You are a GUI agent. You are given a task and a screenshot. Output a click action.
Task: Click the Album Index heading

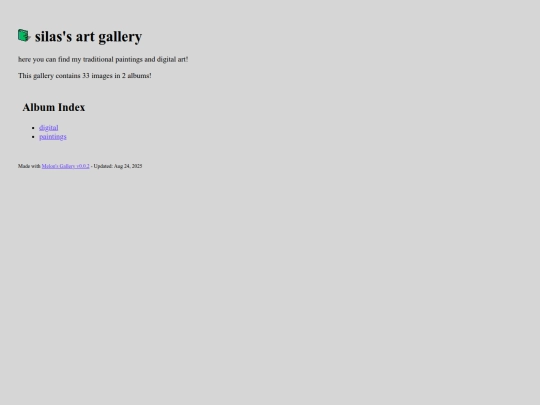point(54,107)
